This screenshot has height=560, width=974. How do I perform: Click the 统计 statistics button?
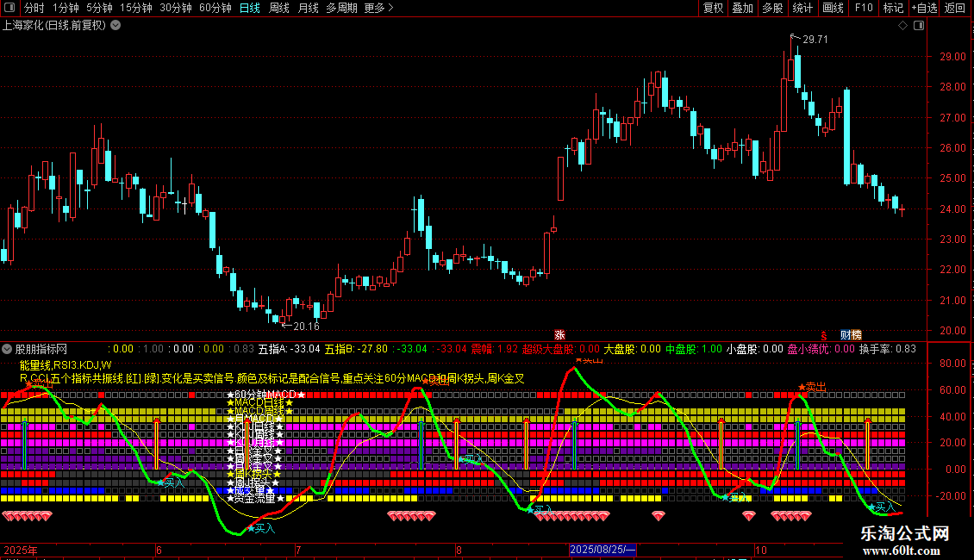802,8
